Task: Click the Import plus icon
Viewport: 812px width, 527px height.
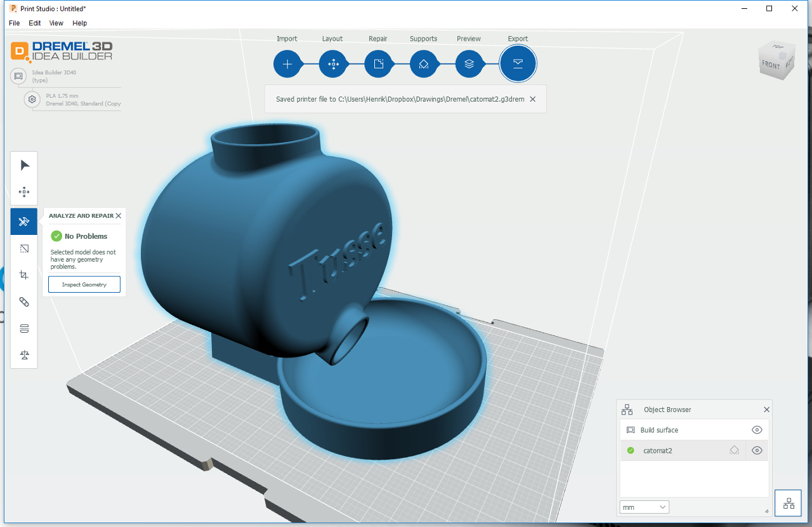Action: [x=287, y=64]
